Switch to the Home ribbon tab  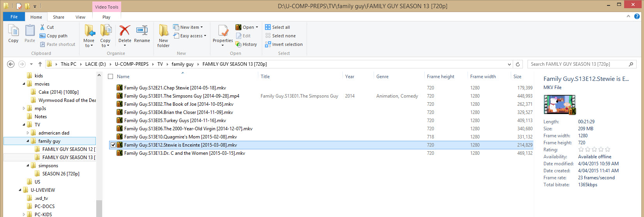(x=36, y=17)
